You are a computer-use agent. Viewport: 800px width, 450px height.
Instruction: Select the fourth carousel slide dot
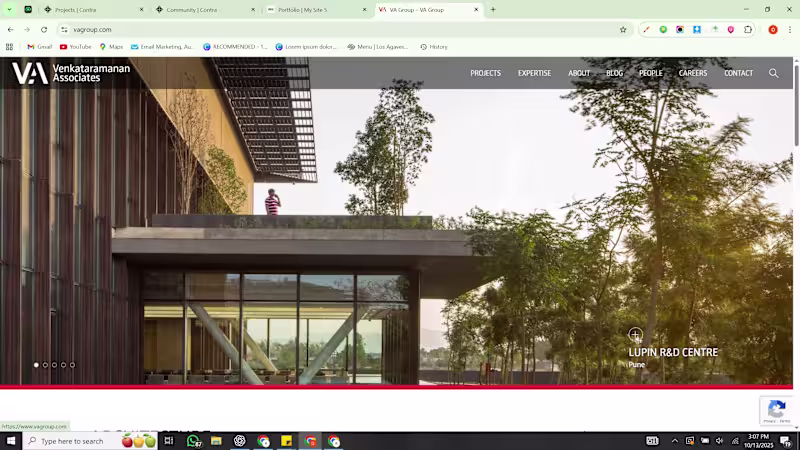(x=63, y=365)
